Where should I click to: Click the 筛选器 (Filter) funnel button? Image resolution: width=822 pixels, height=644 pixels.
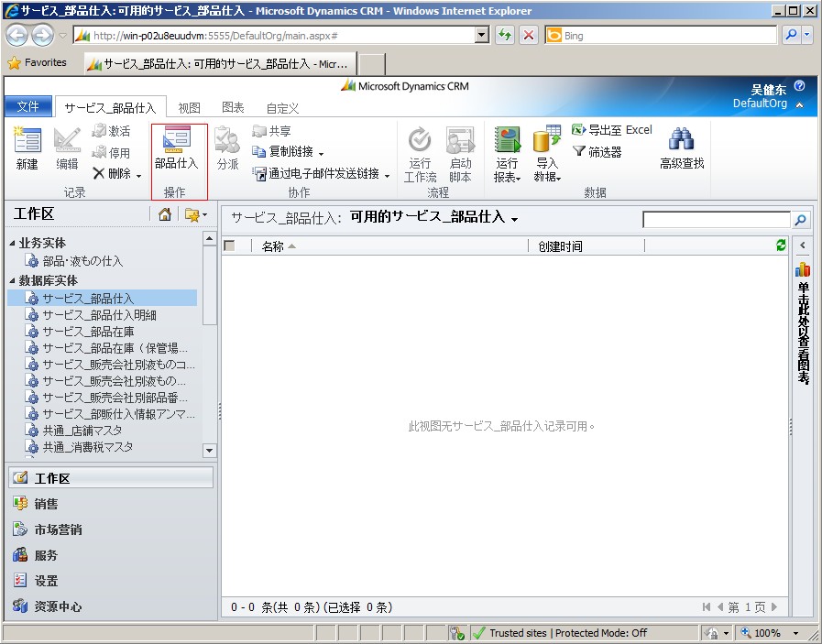point(597,152)
